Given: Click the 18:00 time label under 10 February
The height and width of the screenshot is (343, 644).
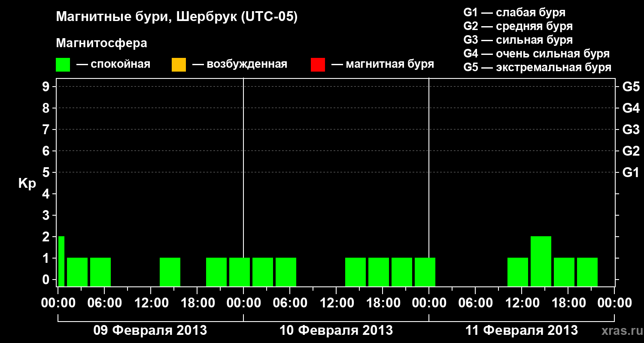Looking at the screenshot, I should point(383,303).
